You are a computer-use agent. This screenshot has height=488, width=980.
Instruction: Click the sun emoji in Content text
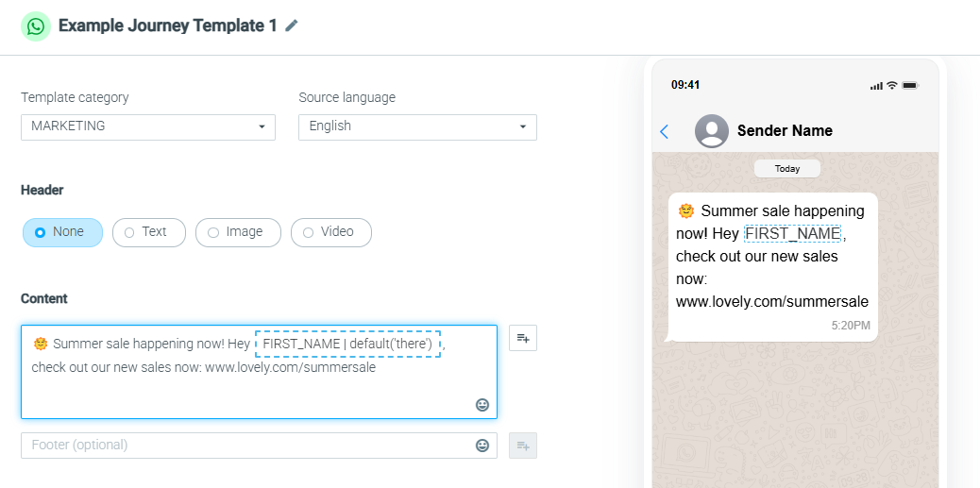click(41, 343)
